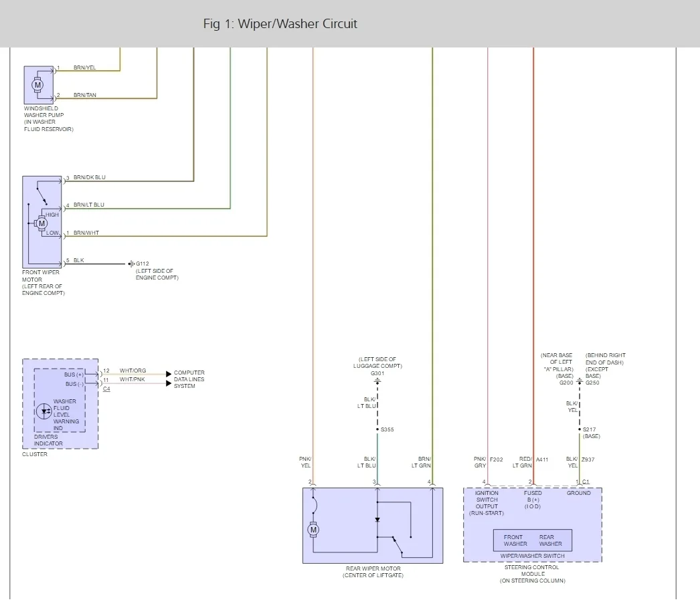Click the REAR WASHER switch label
This screenshot has height=614, width=700.
click(x=551, y=541)
